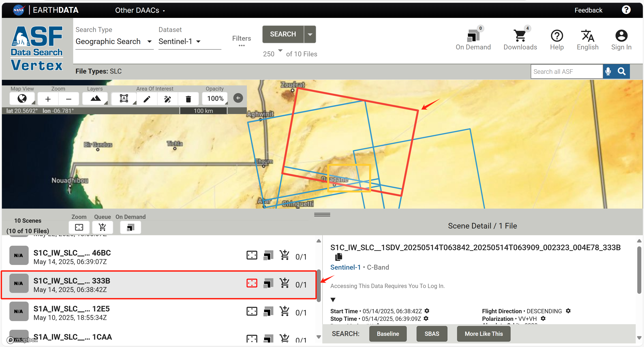Viewport: 644px width, 347px height.
Task: Click the microphone voice search icon
Action: [x=608, y=72]
